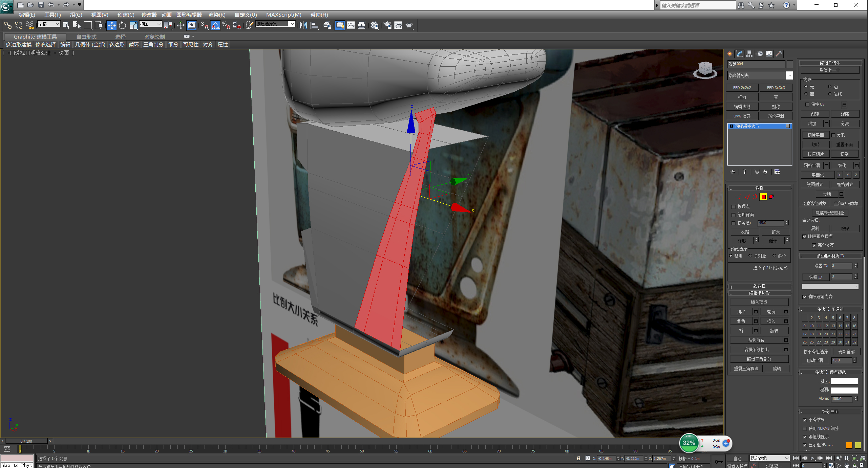The width and height of the screenshot is (868, 468).
Task: Click the 倒角 bevel button
Action: 741,321
